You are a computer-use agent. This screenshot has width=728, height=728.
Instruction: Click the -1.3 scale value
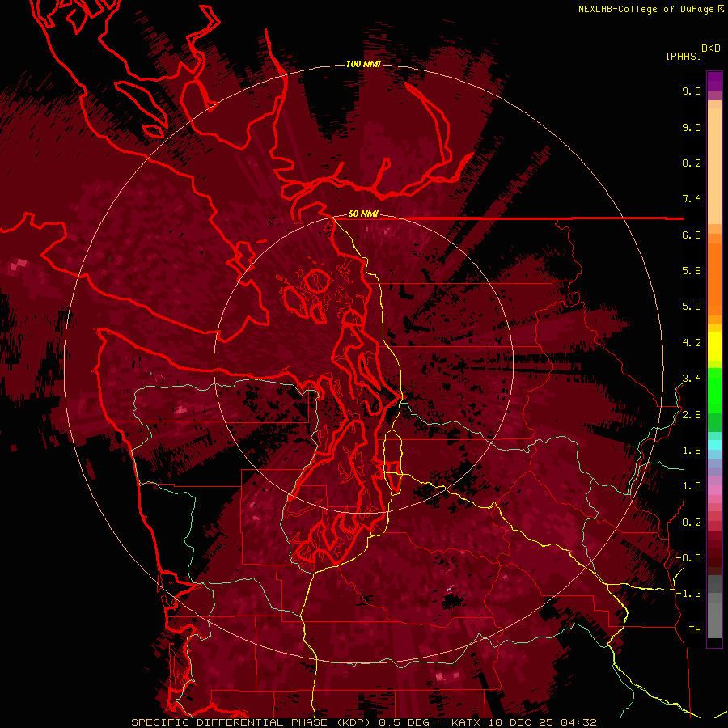click(688, 594)
